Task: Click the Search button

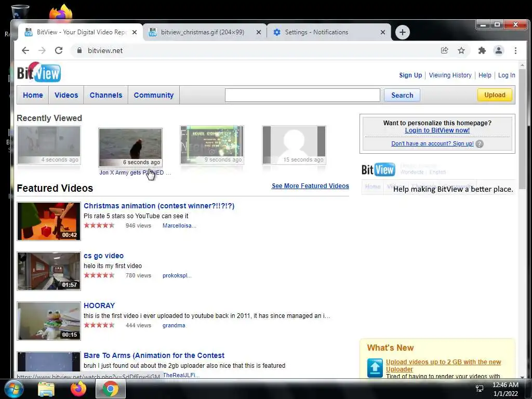Action: pyautogui.click(x=402, y=96)
